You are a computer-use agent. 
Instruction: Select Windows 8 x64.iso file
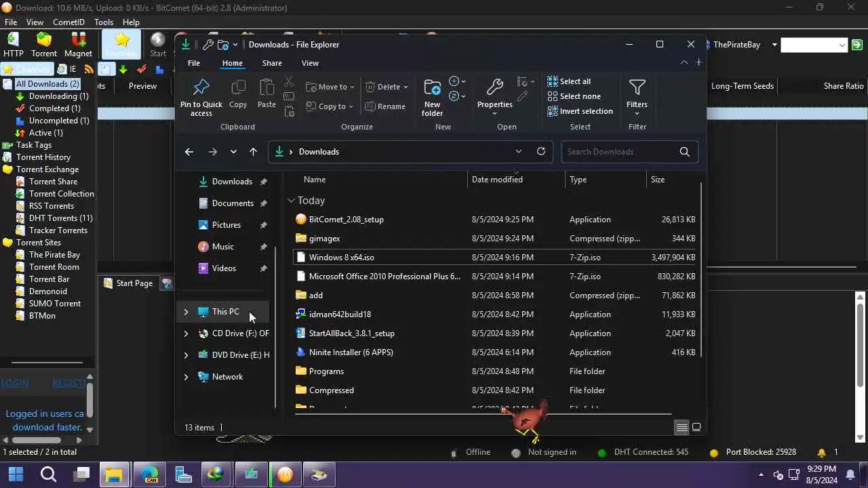(x=496, y=258)
